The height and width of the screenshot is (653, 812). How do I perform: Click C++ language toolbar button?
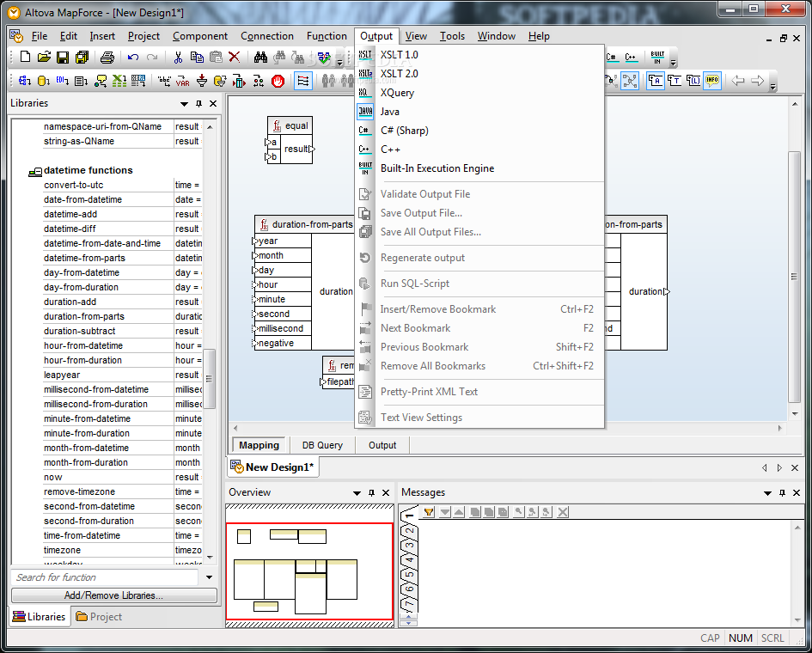pyautogui.click(x=630, y=57)
